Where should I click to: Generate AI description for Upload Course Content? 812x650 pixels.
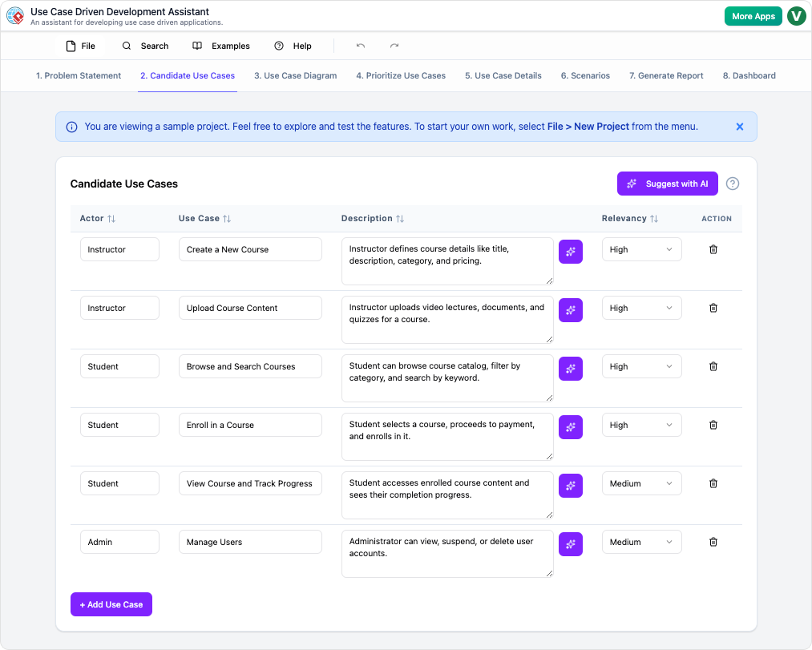[x=570, y=310]
